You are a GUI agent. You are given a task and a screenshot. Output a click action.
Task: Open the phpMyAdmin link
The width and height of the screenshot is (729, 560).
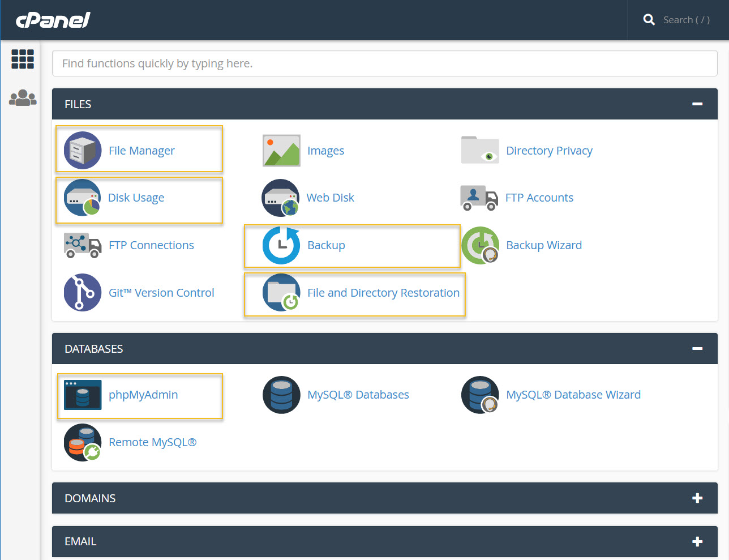tap(143, 395)
